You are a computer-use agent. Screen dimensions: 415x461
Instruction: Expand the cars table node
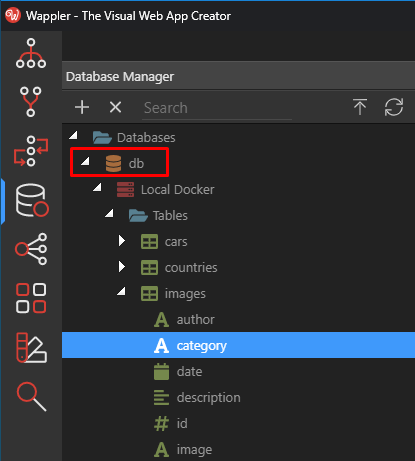122,241
